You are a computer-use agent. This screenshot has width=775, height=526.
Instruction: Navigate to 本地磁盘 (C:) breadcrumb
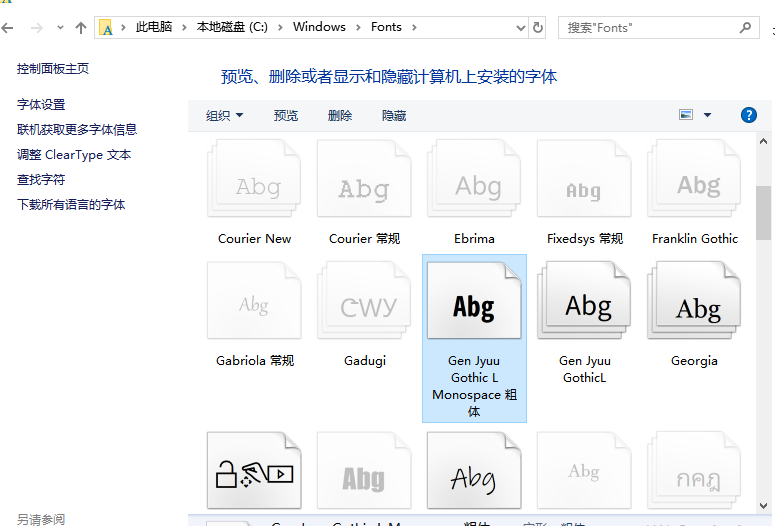[x=232, y=27]
